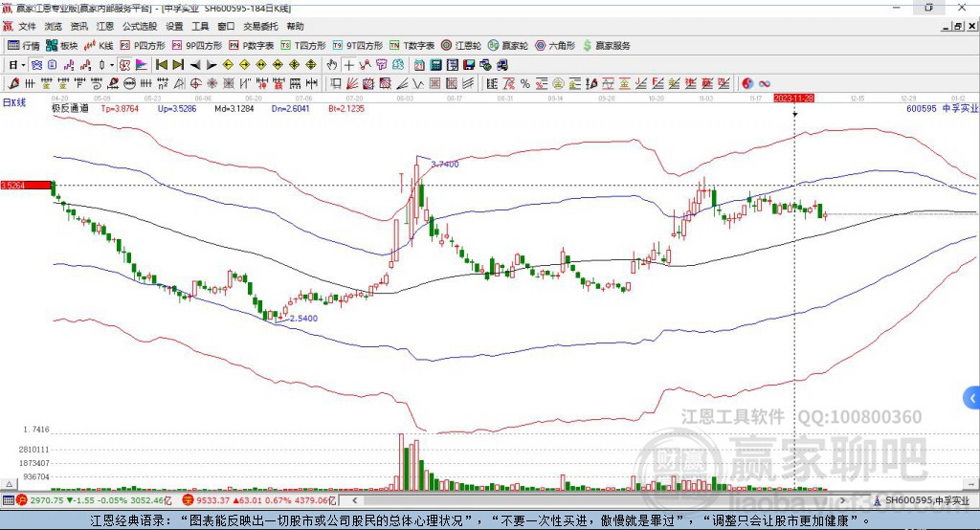The width and height of the screenshot is (980, 530).
Task: Open the 日 period dropdown arrow
Action: tap(23, 65)
